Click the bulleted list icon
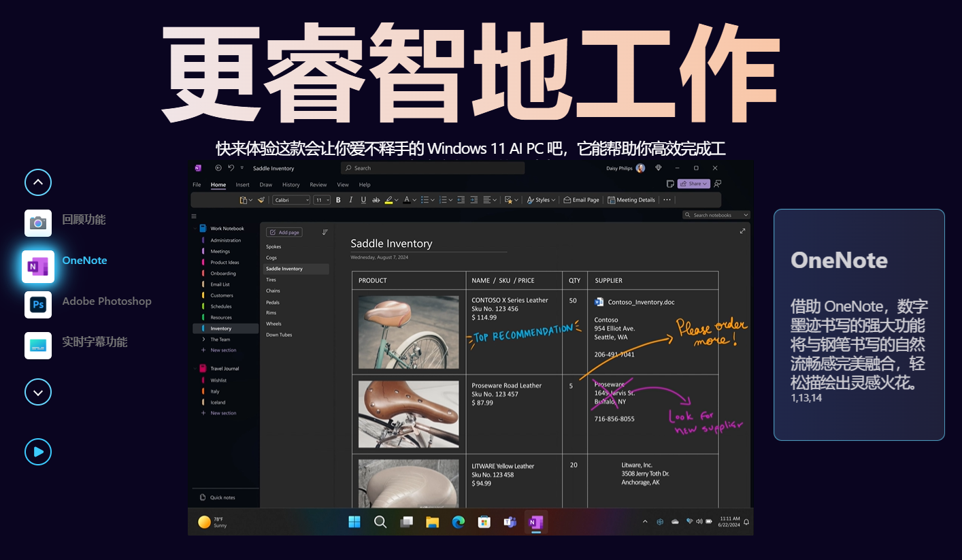This screenshot has height=560, width=962. 425,200
